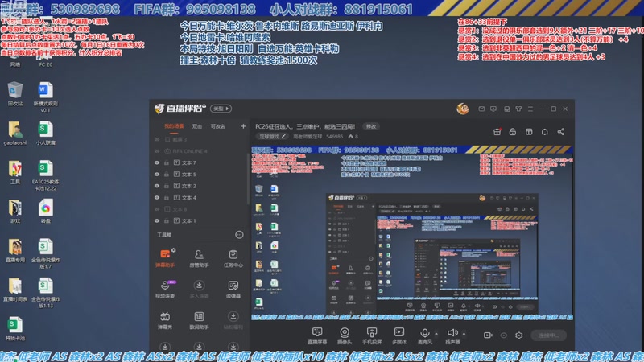The width and height of the screenshot is (644, 362).
Task: Open 直播时间表 desktop icon
Action: click(x=14, y=290)
